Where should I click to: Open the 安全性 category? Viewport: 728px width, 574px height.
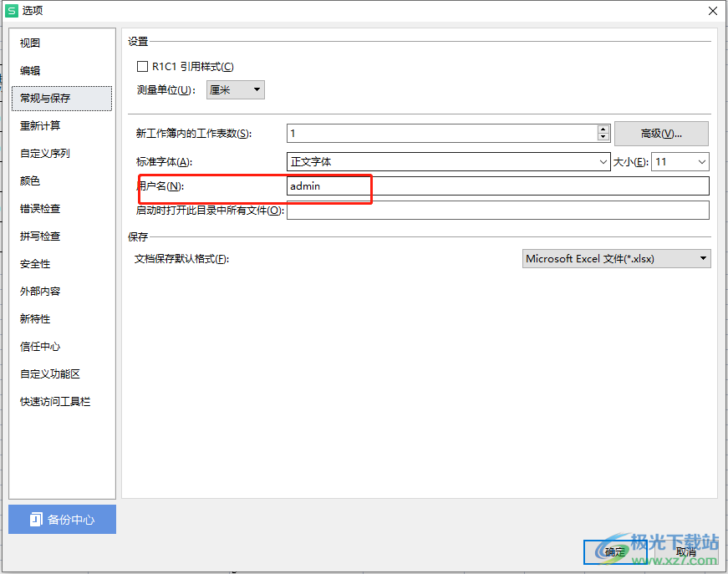pos(62,264)
